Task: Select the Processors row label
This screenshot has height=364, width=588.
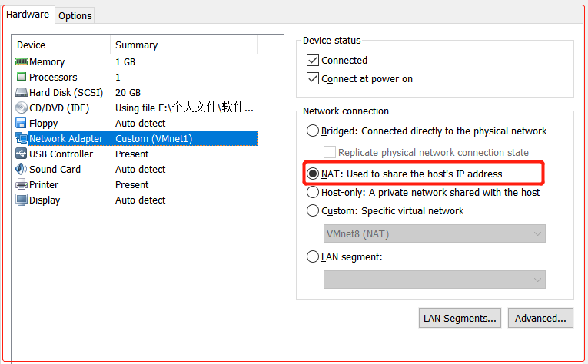Action: coord(53,77)
